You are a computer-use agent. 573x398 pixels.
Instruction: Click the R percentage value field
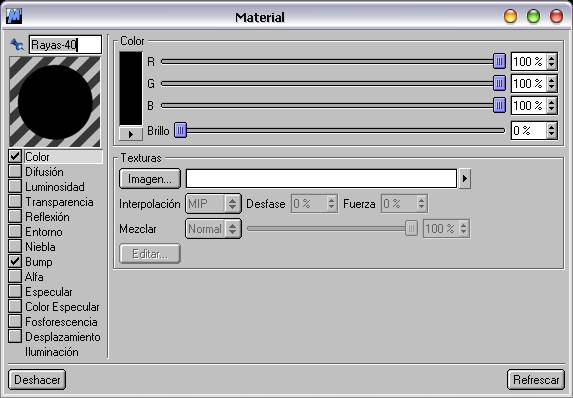tap(529, 61)
